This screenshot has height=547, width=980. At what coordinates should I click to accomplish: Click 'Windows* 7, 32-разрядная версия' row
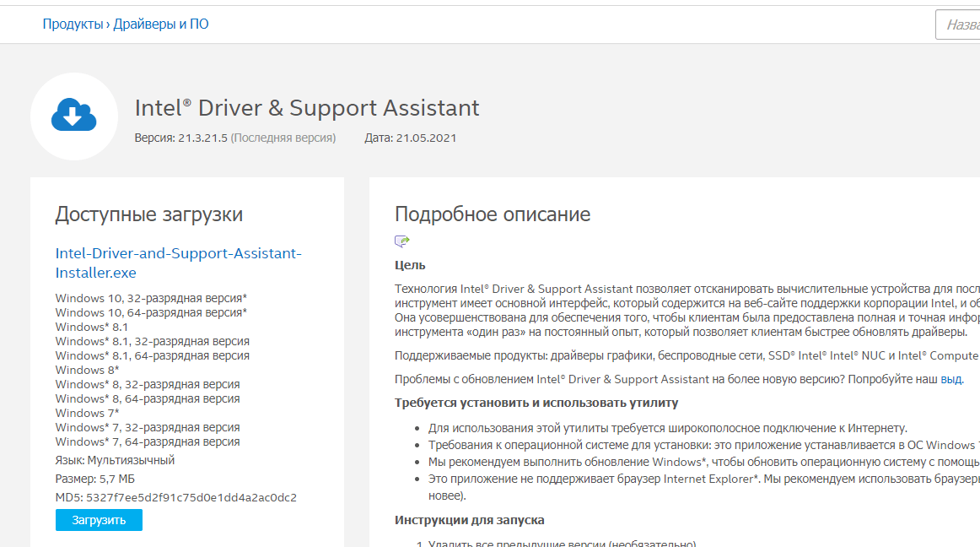tap(148, 427)
